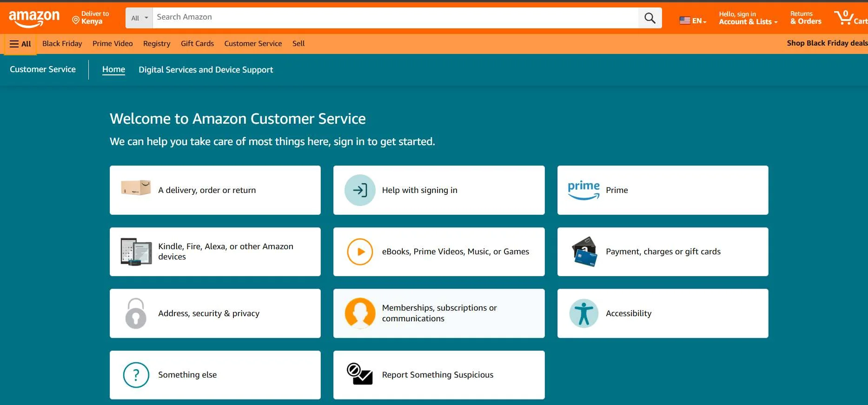
Task: Click the orange person memberships icon
Action: (x=360, y=313)
